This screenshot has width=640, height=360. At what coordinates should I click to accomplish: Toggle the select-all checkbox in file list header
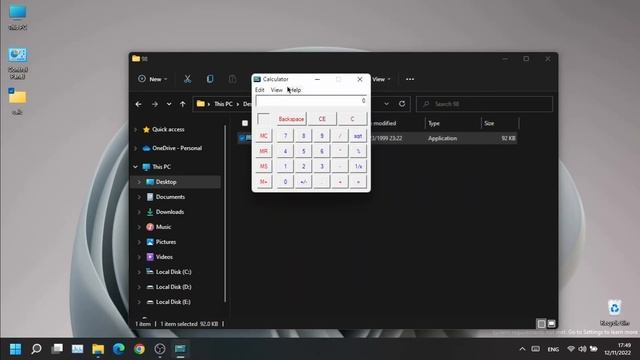point(245,123)
